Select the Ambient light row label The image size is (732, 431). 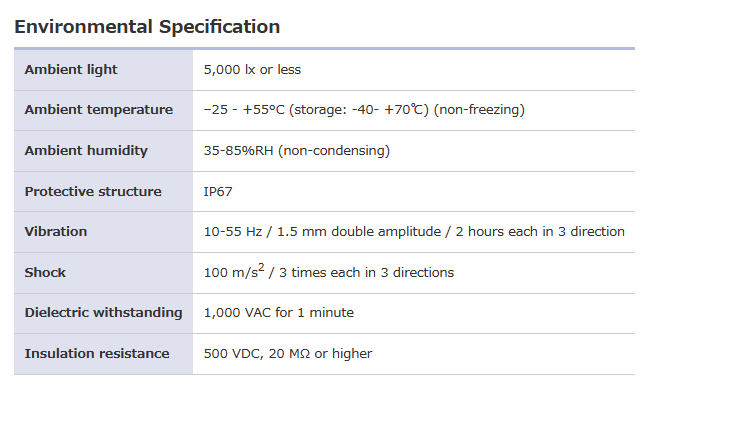pos(71,70)
